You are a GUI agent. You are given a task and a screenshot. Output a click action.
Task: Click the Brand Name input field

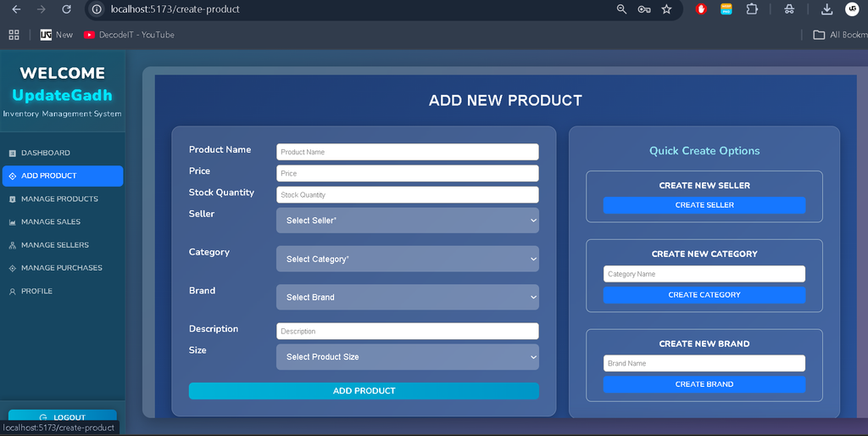click(704, 363)
